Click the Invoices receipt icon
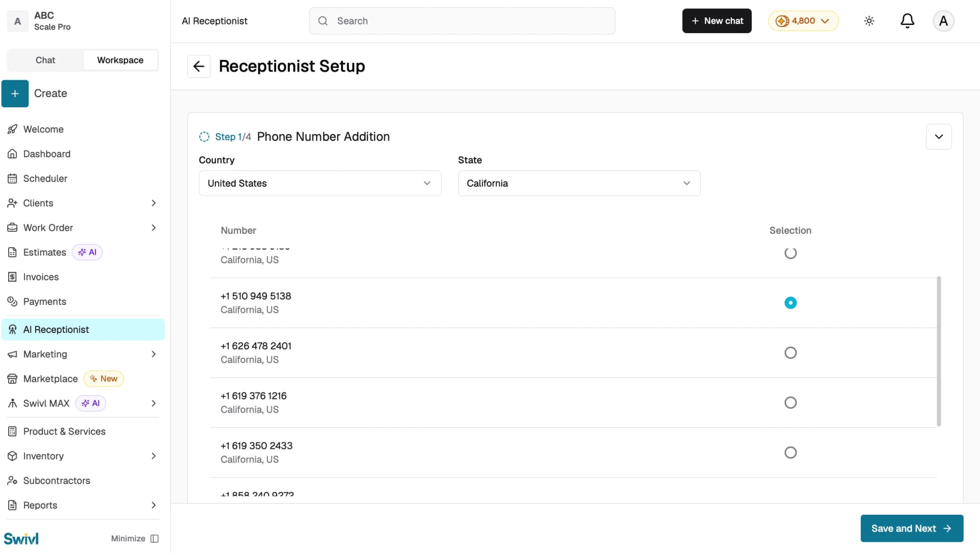 click(x=12, y=277)
